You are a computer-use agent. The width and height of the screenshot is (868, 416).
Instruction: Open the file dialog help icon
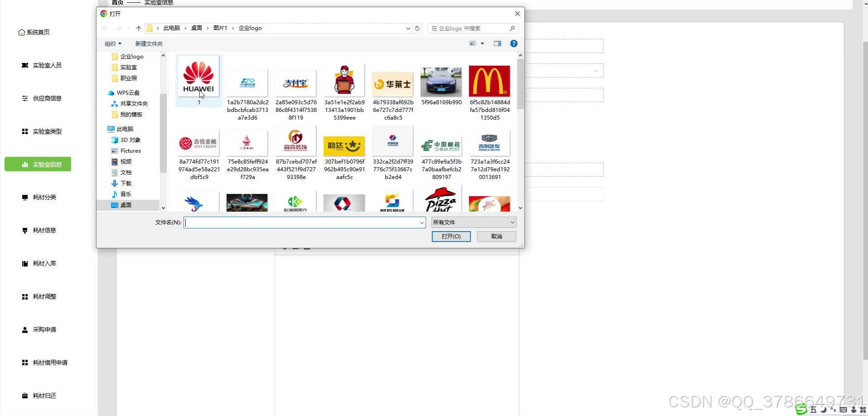point(514,44)
